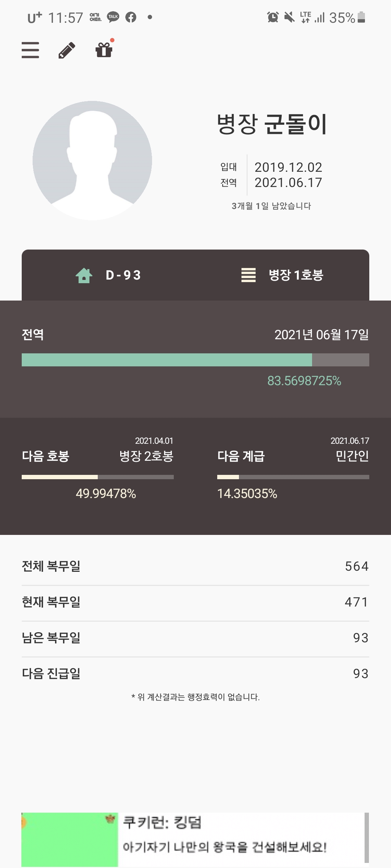
Task: Tap the 다음 계급 progress bar
Action: click(x=293, y=477)
